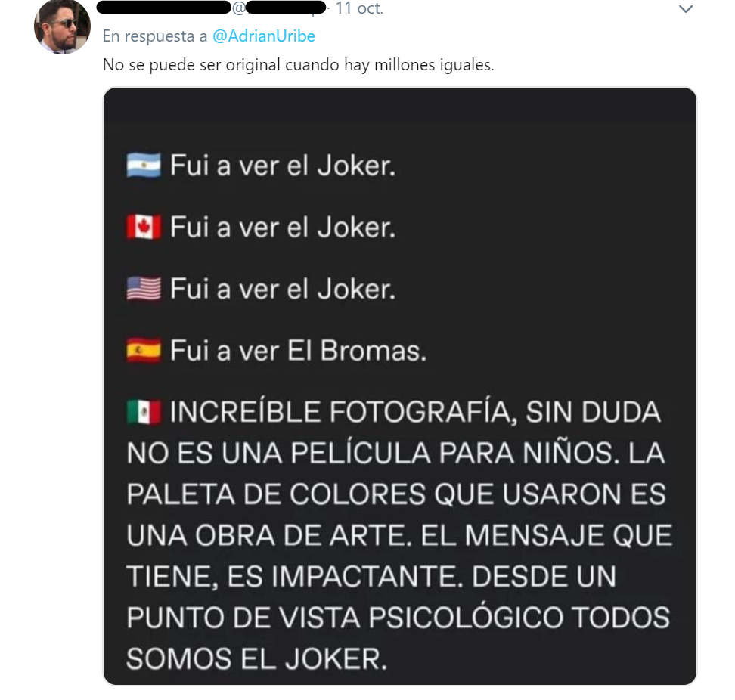This screenshot has height=700, width=735.
Task: Click 'INCREÍBLE FOTOGRAFÍA, SIN DUDA' text
Action: (x=415, y=412)
